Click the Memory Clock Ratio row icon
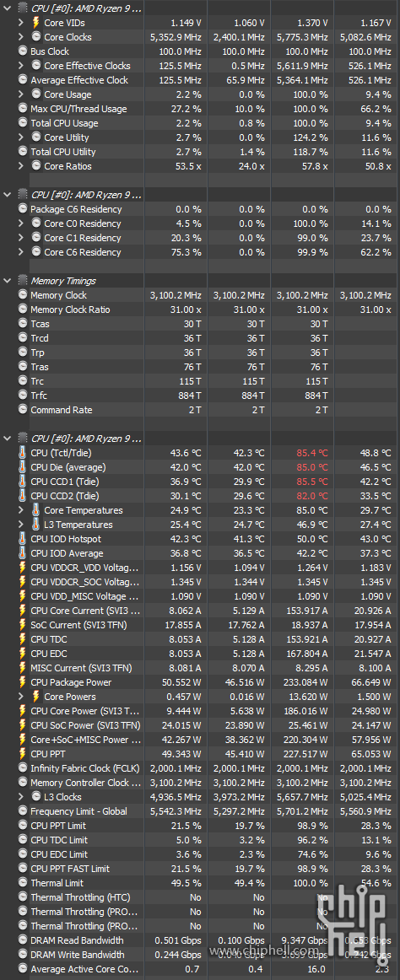The width and height of the screenshot is (400, 980). click(23, 310)
